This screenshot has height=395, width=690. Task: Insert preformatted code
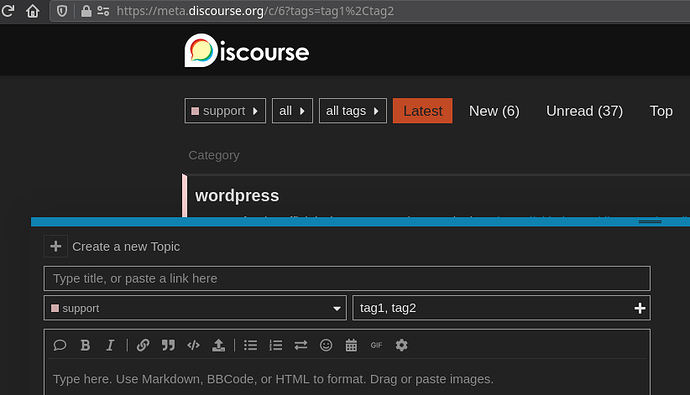(x=193, y=345)
